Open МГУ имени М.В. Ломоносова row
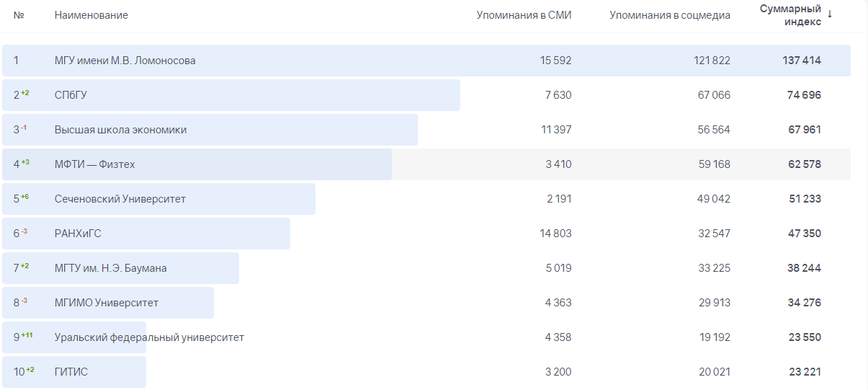The width and height of the screenshot is (868, 390). (125, 61)
